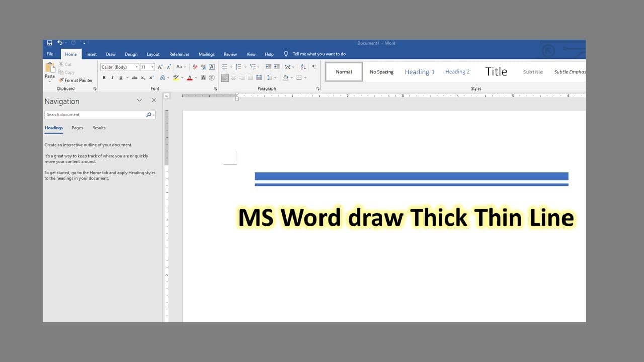644x362 pixels.
Task: Select the Format Painter tool
Action: (x=75, y=80)
